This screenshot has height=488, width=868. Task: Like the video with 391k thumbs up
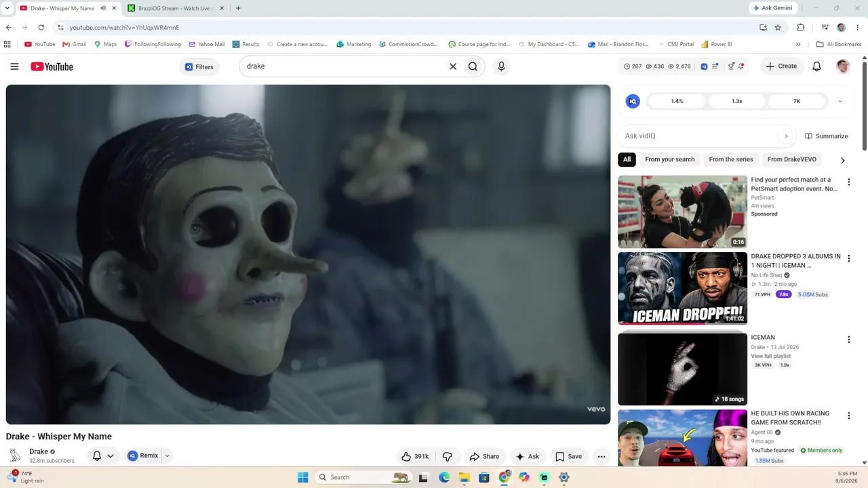415,456
